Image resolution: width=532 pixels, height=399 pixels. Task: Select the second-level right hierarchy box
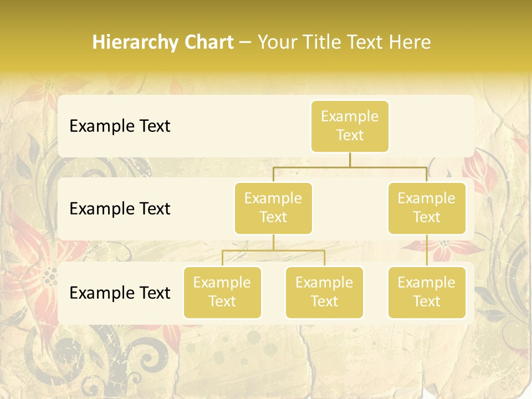(x=427, y=208)
